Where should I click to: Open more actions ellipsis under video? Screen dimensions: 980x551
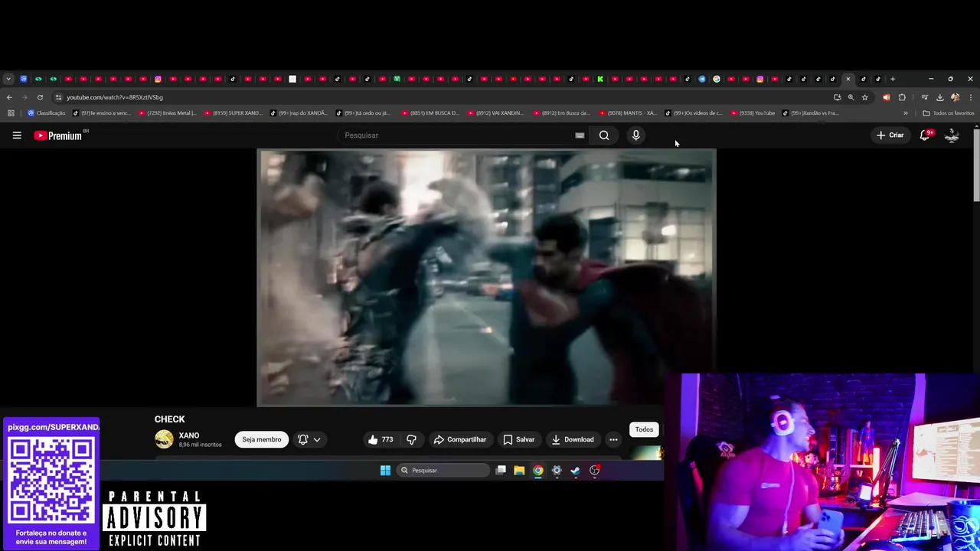(613, 439)
